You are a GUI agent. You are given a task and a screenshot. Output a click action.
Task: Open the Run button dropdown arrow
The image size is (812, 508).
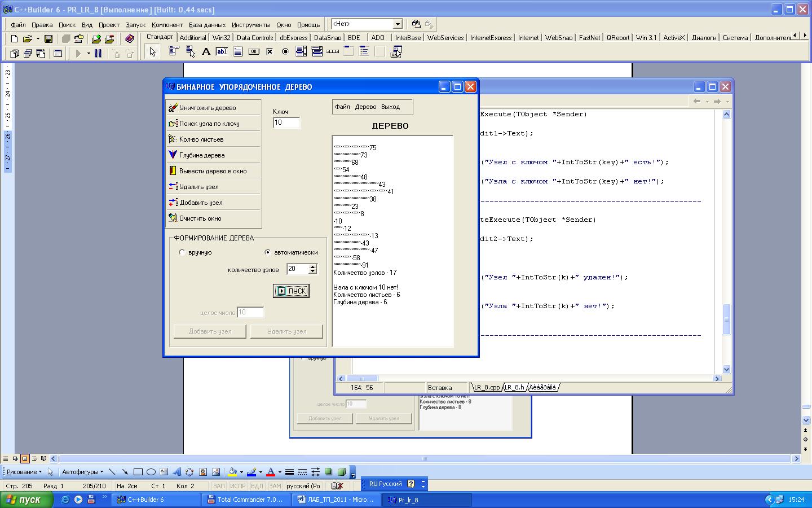point(88,53)
